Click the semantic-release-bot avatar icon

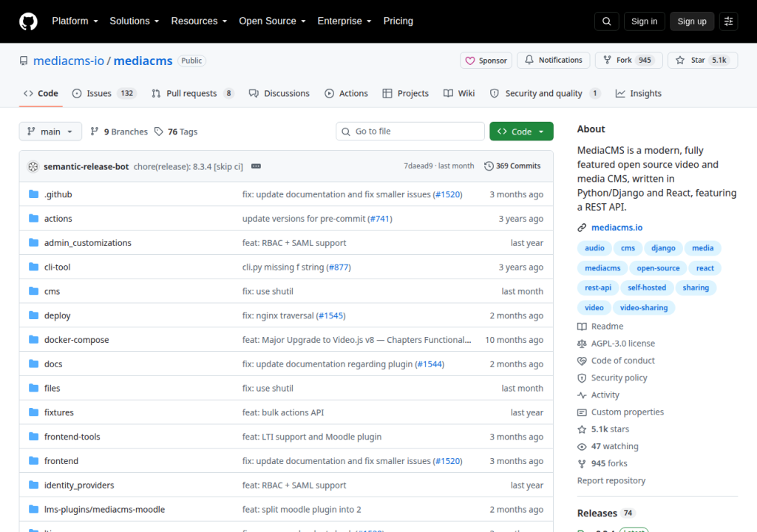pos(33,166)
